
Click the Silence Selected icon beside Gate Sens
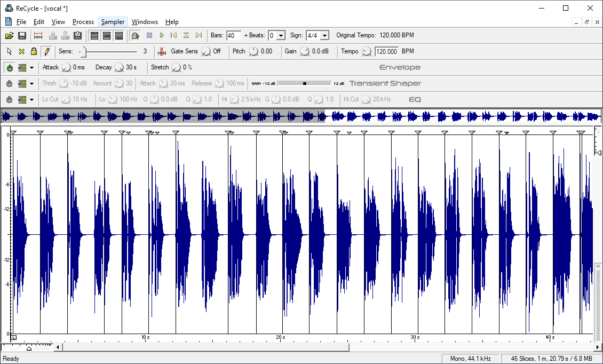coord(162,52)
